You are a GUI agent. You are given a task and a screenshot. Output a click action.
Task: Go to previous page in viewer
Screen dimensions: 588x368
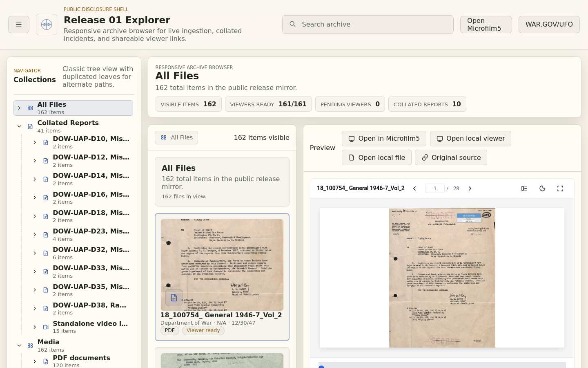414,188
